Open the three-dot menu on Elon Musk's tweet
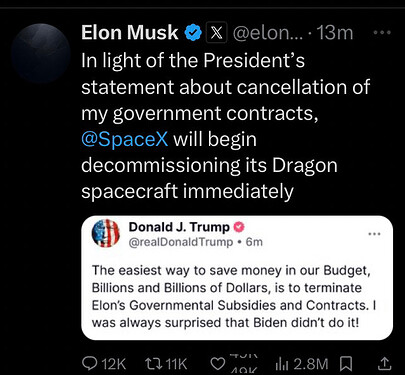The width and height of the screenshot is (405, 375). pos(382,33)
